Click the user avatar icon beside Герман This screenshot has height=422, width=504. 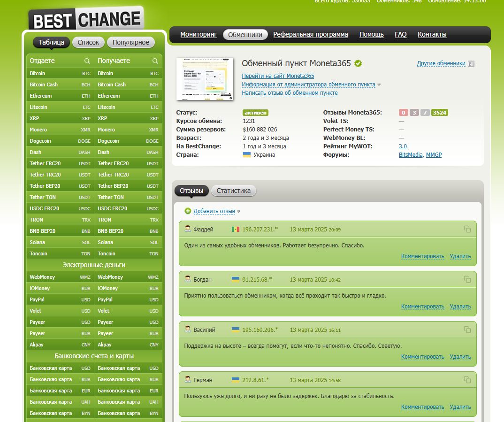click(x=188, y=379)
